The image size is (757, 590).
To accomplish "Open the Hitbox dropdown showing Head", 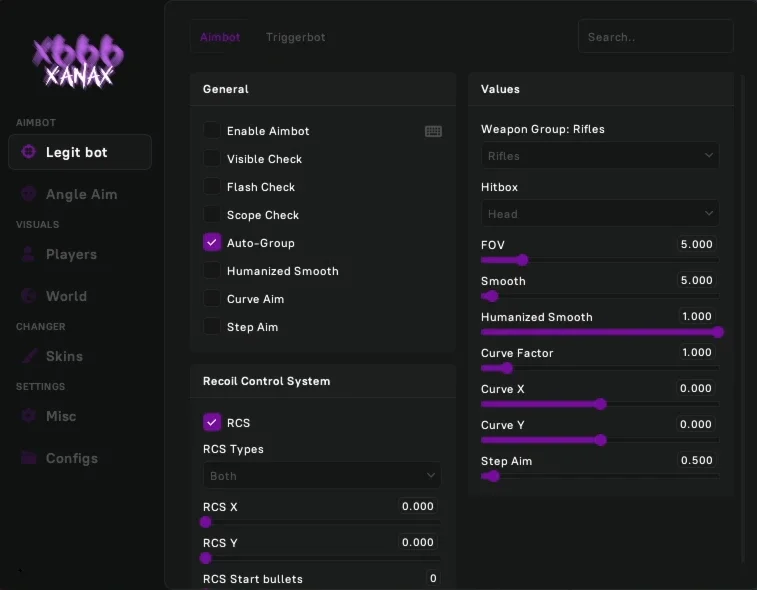I will click(x=600, y=213).
